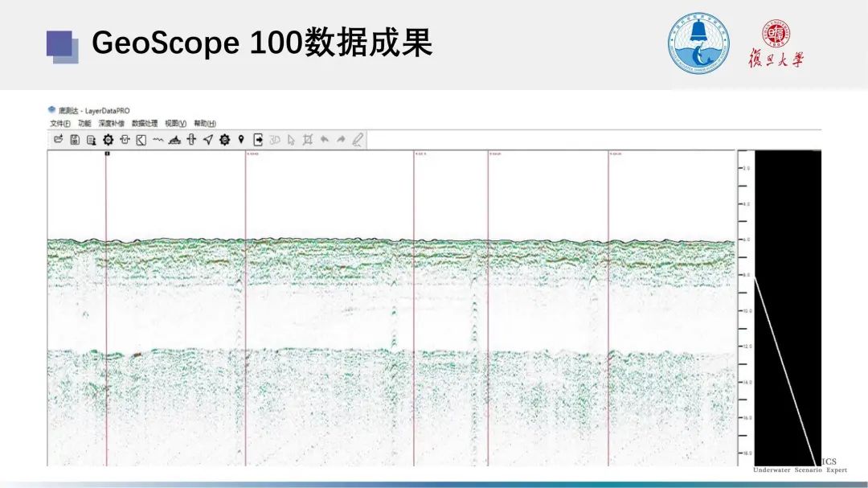The image size is (868, 488).
Task: Toggle the 3D view button
Action: (275, 140)
